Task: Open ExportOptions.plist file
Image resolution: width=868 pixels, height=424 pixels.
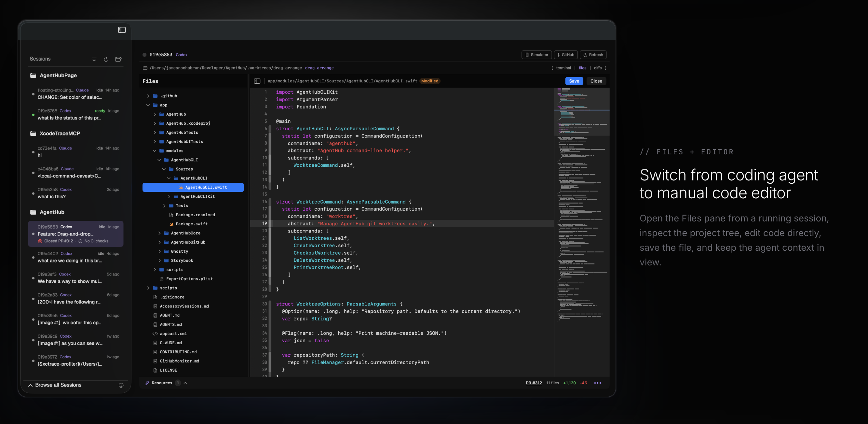Action: click(193, 279)
